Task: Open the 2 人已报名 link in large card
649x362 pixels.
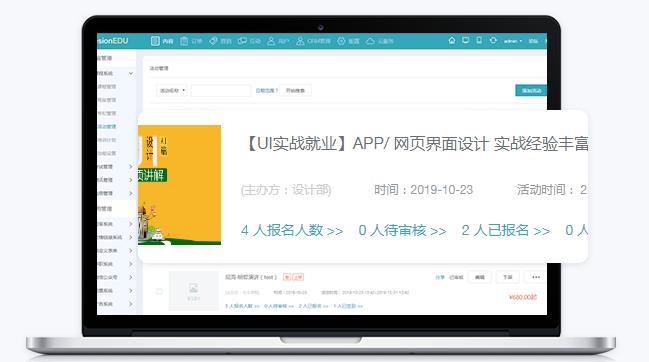Action: coord(505,230)
